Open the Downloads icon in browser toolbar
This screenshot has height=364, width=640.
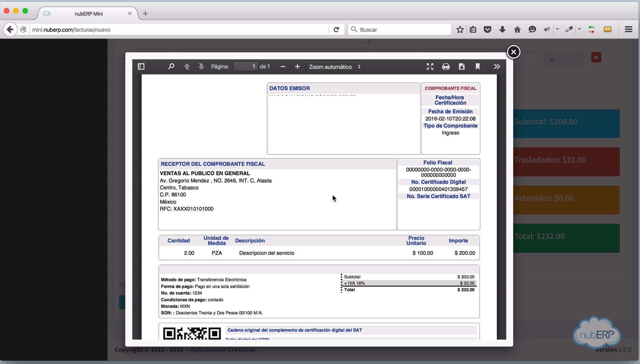point(502,29)
